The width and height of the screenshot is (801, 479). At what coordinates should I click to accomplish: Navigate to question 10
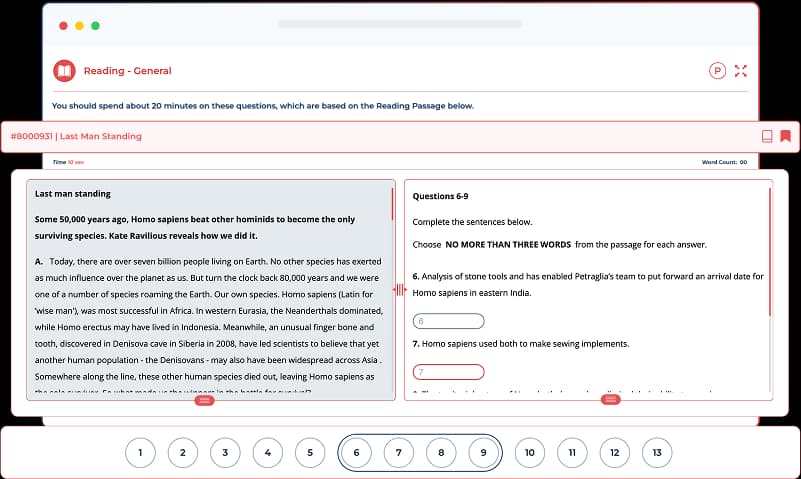click(530, 453)
